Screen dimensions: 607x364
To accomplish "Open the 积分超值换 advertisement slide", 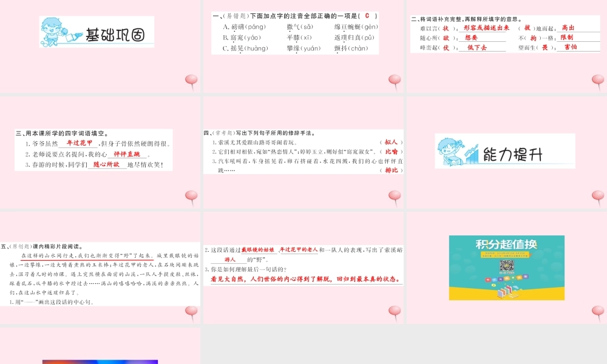I will (x=507, y=268).
